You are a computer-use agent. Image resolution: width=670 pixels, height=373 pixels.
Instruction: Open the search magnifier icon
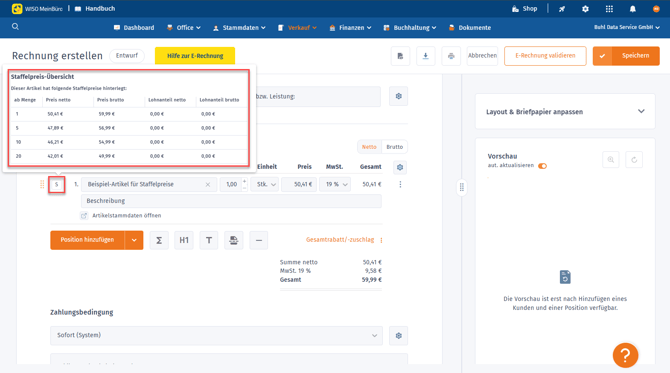click(15, 27)
